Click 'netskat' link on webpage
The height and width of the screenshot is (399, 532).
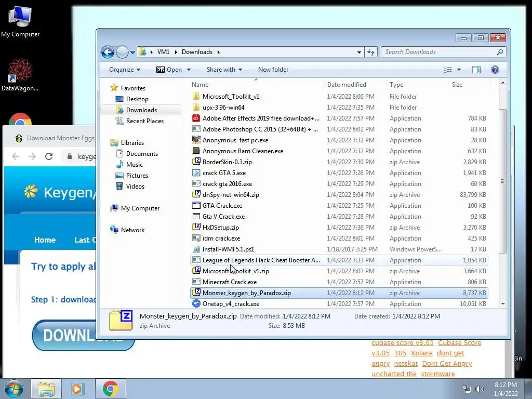[x=406, y=363]
